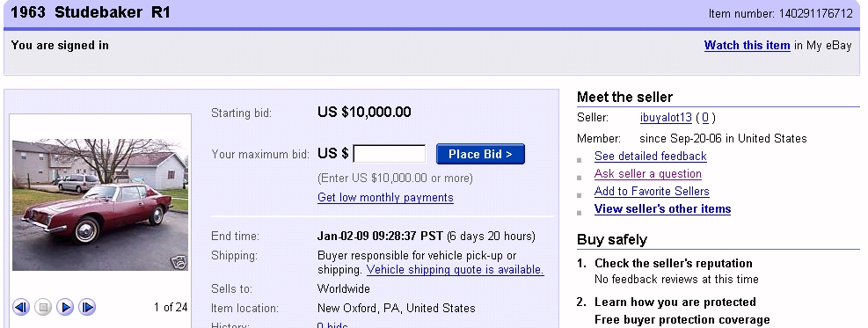This screenshot has width=868, height=328.
Task: Play the photo slideshow
Action: point(65,307)
